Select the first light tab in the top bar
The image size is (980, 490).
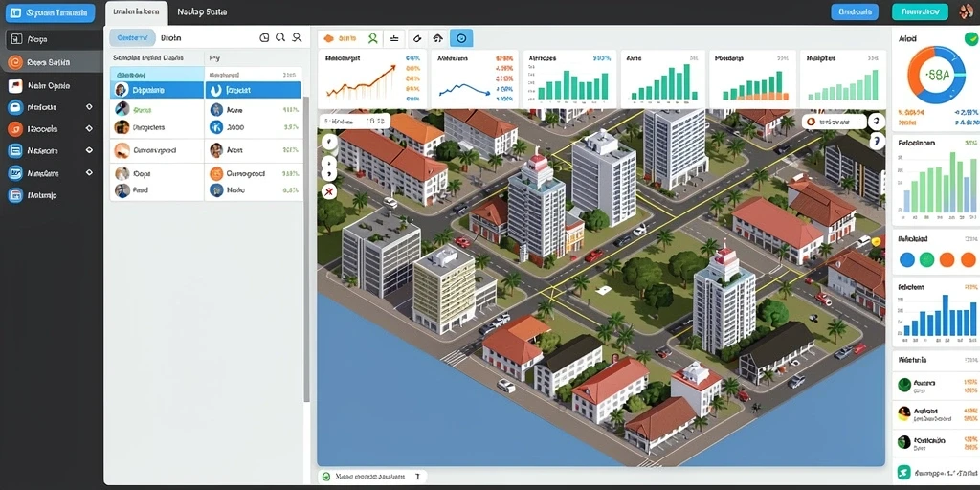136,12
